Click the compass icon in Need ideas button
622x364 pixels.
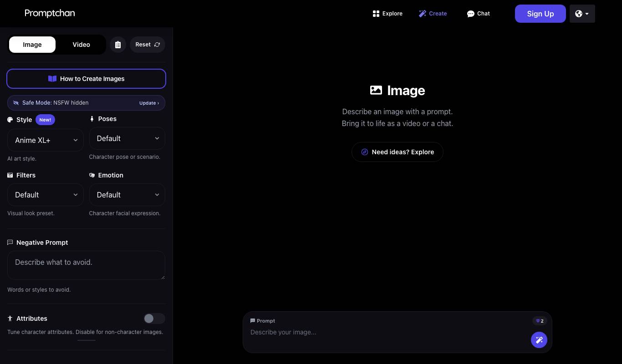point(365,152)
